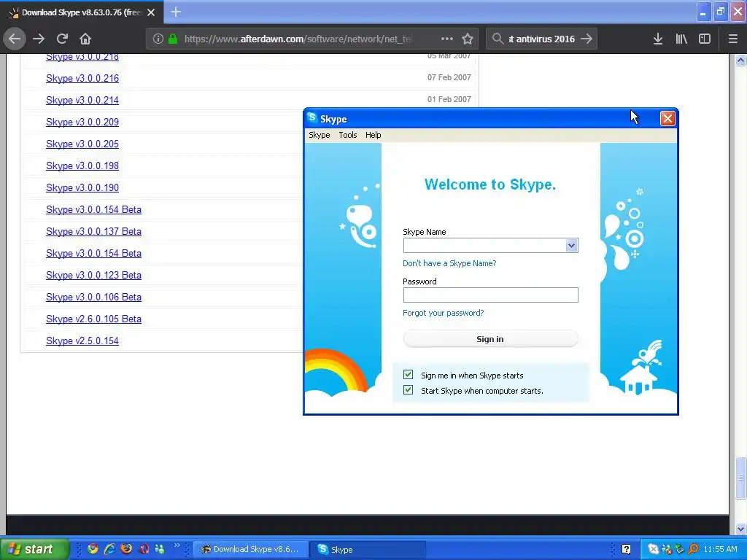Open Skype v3.0.0.106 Beta link
The height and width of the screenshot is (560, 747).
93,297
